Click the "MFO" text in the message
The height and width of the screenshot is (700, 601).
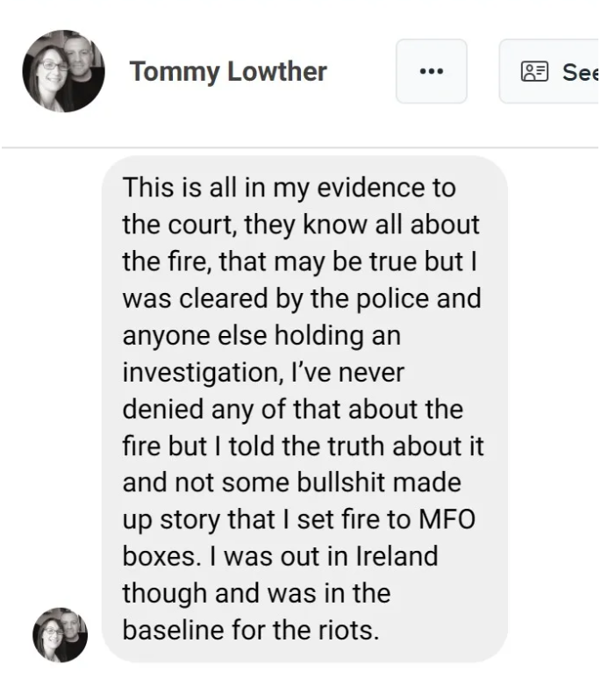pyautogui.click(x=447, y=519)
